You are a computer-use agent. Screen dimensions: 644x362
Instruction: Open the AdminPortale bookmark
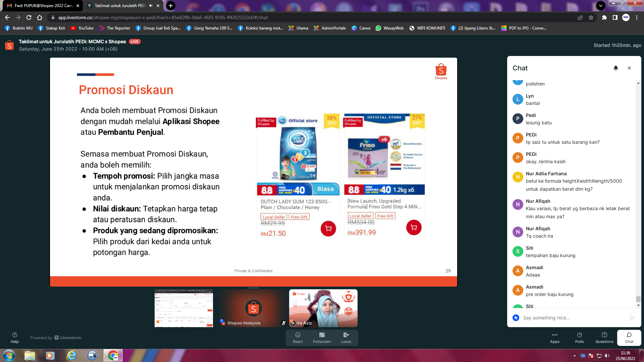coord(330,28)
